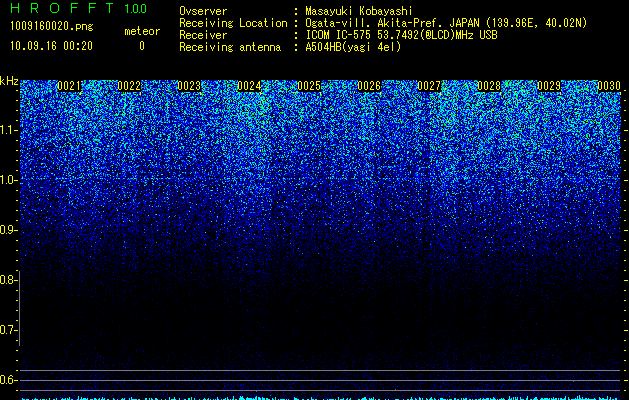Click the cyan signal-level trace along the bottom
Viewport: 629px width, 400px height.
pyautogui.click(x=321, y=398)
